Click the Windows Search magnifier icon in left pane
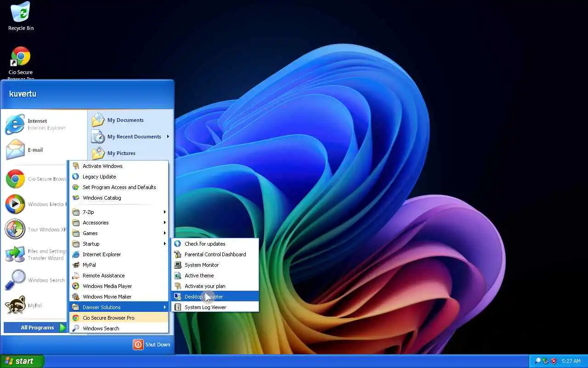Screen dimensions: 588x368 click(15, 280)
